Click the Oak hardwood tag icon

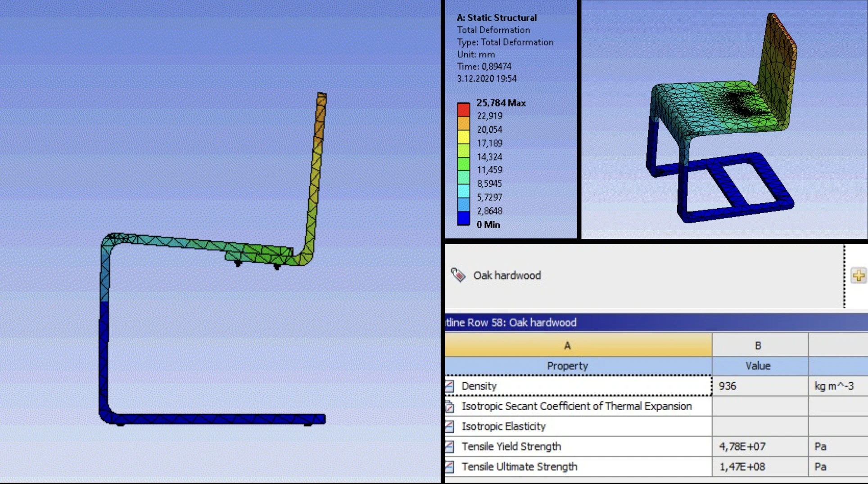[458, 275]
